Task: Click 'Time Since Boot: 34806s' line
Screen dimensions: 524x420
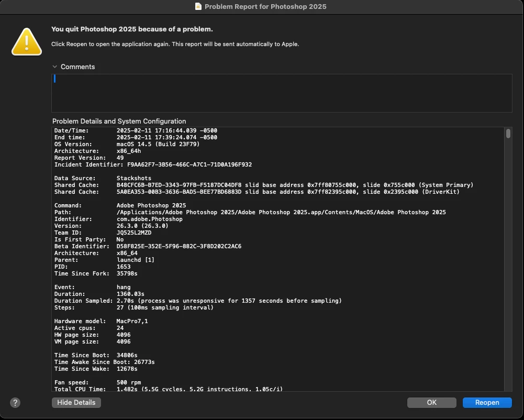Action: (96, 356)
